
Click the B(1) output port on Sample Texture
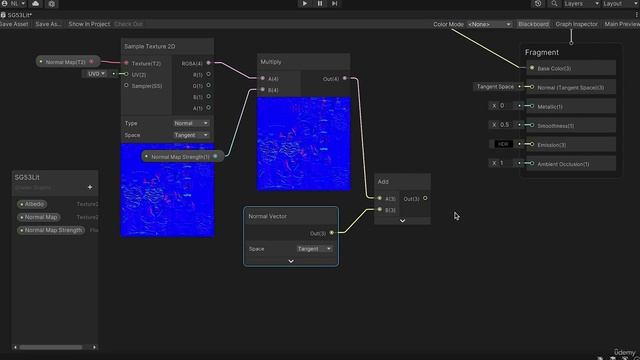tap(209, 97)
